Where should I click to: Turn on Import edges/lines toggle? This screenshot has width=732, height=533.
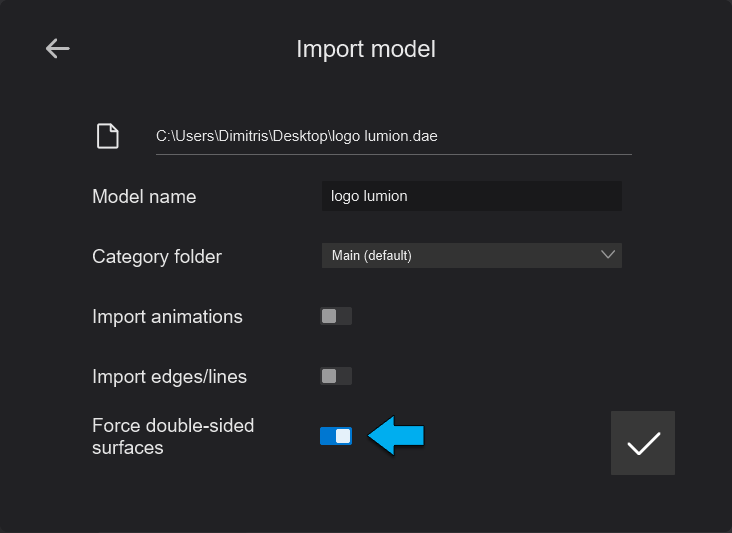click(336, 376)
